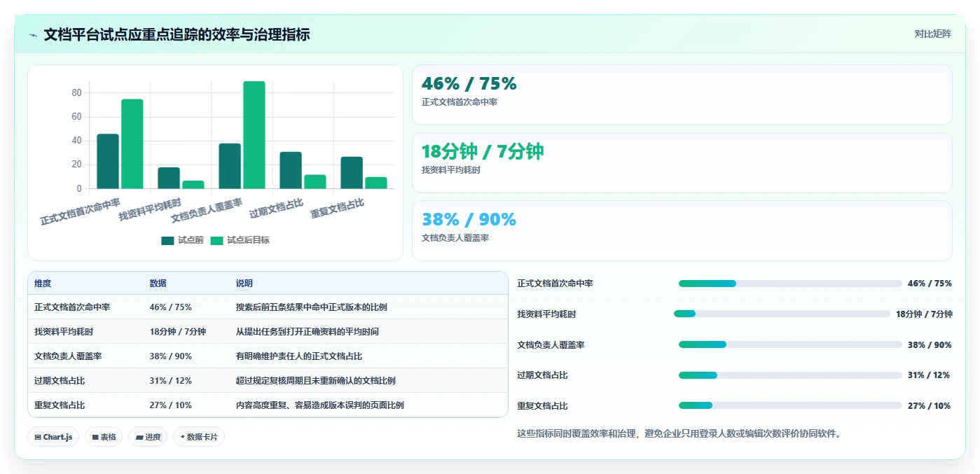This screenshot has height=474, width=980.
Task: Click table value 46% / 75%
Action: 170,307
